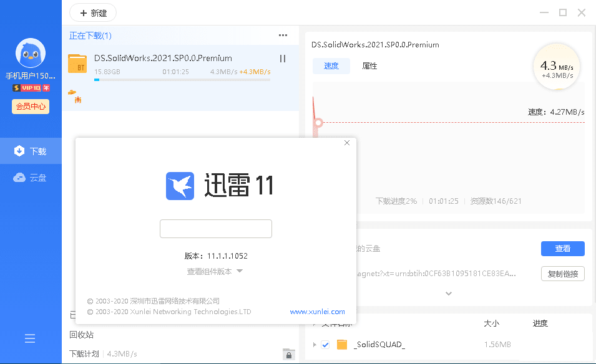Click the 新建 new task button
This screenshot has width=596, height=364.
(x=93, y=13)
